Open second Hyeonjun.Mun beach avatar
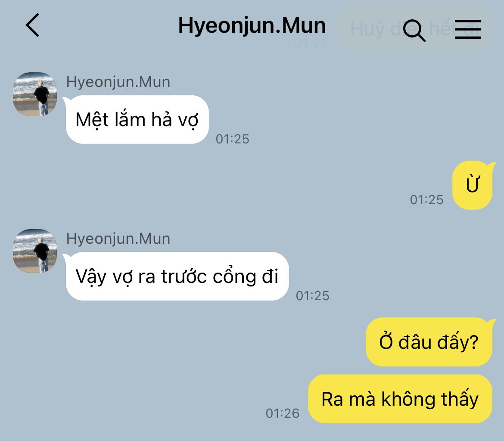 point(35,251)
